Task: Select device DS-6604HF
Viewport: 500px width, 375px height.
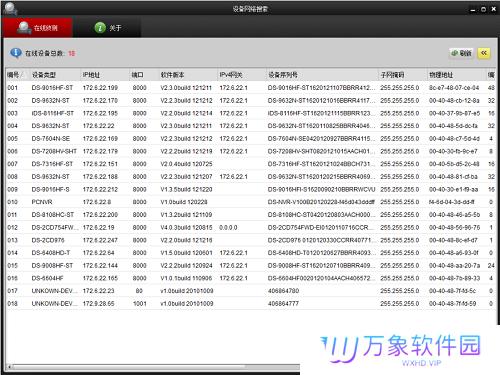Action: (x=47, y=278)
